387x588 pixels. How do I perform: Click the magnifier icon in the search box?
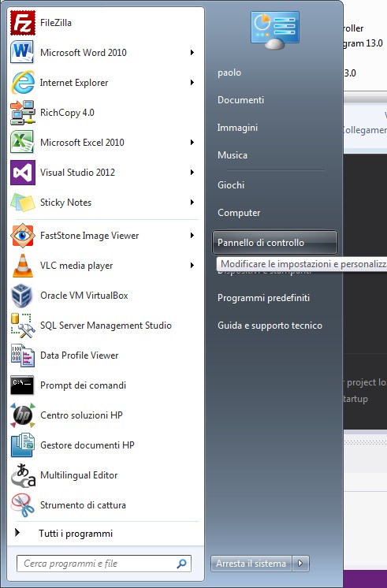coord(181,564)
